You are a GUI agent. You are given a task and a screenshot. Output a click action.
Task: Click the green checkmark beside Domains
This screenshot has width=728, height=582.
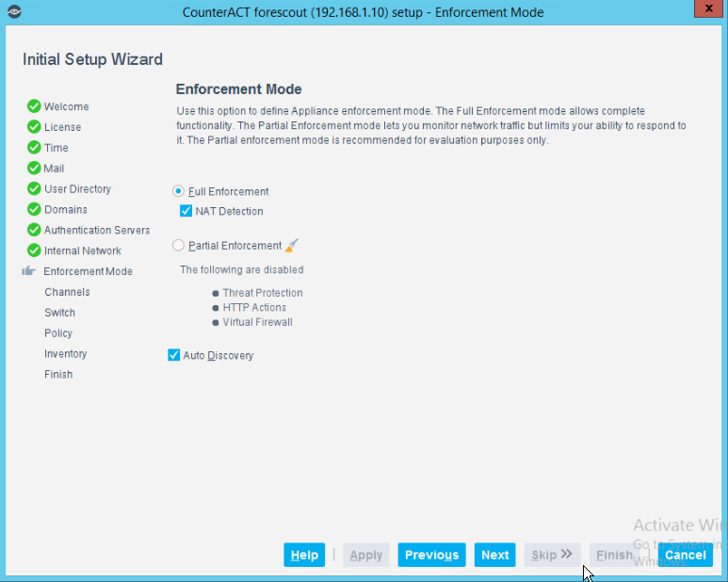tap(34, 209)
